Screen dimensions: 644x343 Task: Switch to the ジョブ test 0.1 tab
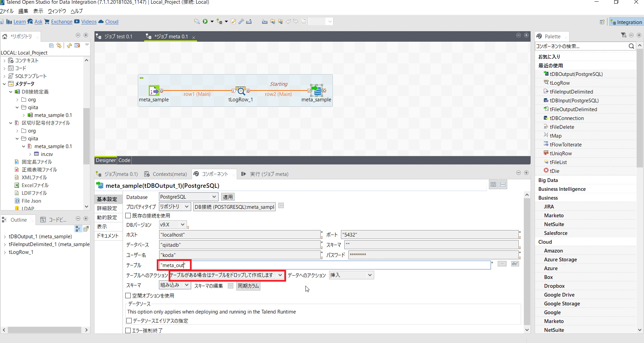[115, 37]
